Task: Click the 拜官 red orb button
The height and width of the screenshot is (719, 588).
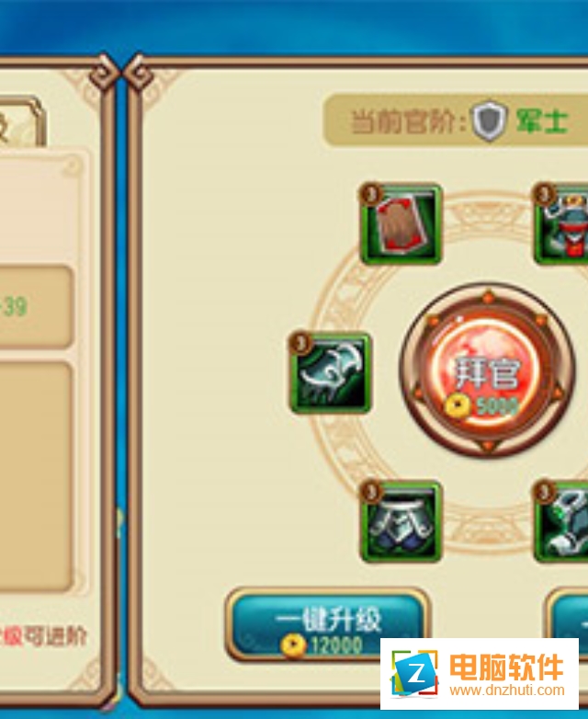Action: click(x=488, y=372)
